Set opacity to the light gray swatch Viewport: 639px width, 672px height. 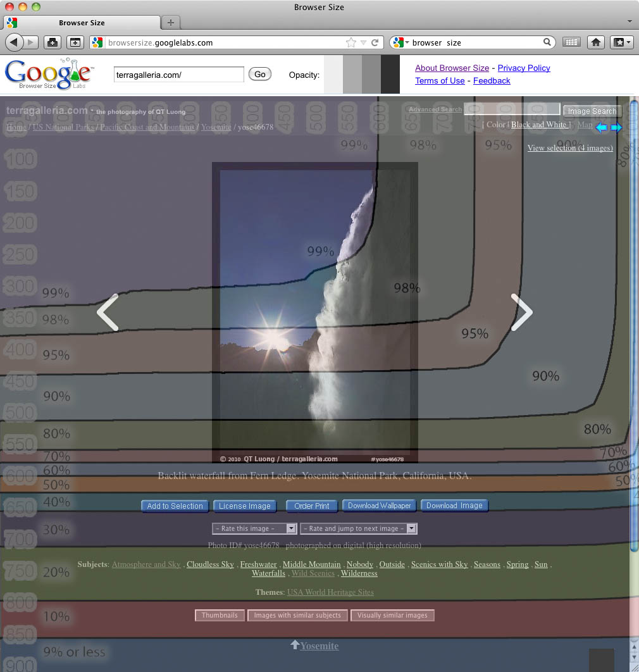pyautogui.click(x=352, y=75)
